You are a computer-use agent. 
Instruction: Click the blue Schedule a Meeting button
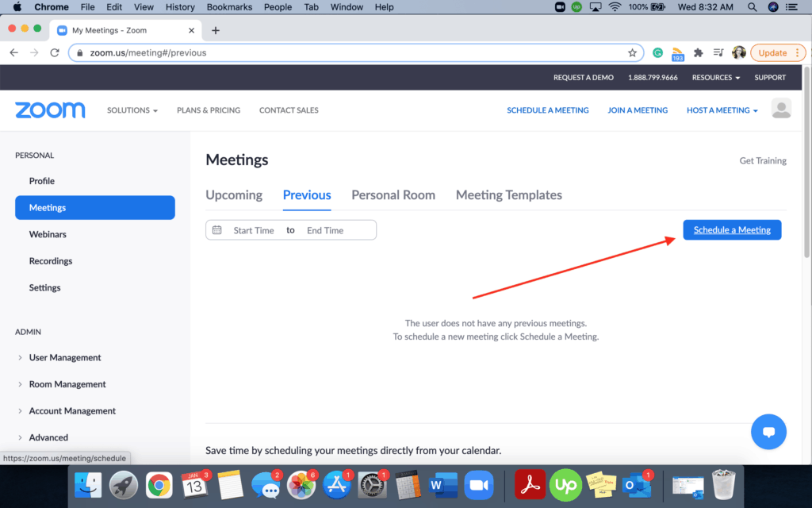coord(732,230)
